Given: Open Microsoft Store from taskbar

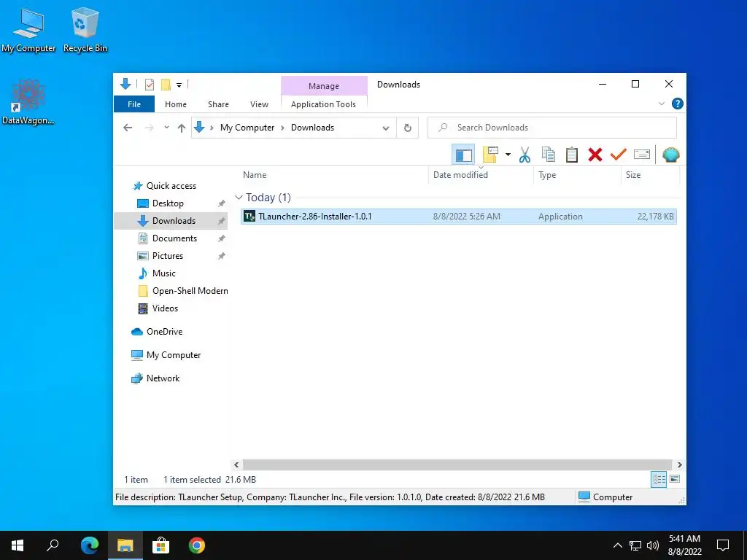Looking at the screenshot, I should point(161,545).
